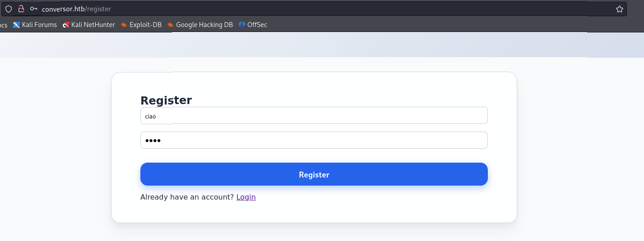
Task: Visit the OffSec bookmark text
Action: click(x=257, y=25)
